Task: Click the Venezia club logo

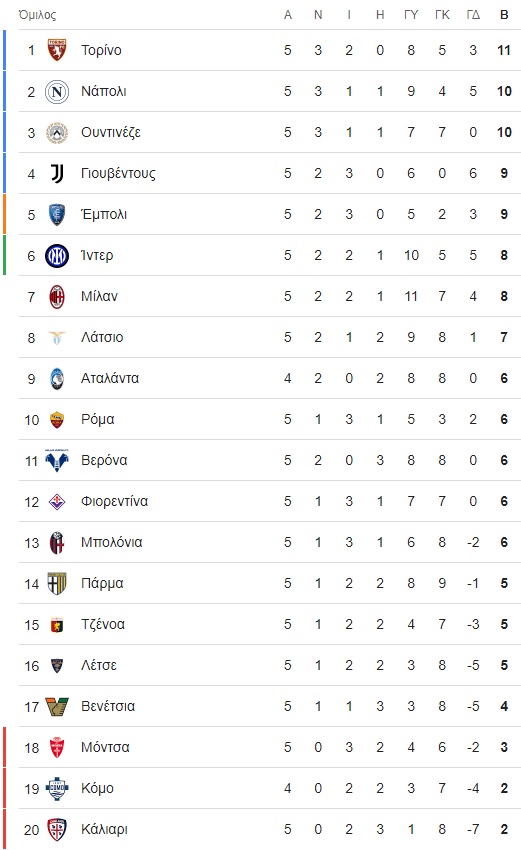Action: (57, 707)
